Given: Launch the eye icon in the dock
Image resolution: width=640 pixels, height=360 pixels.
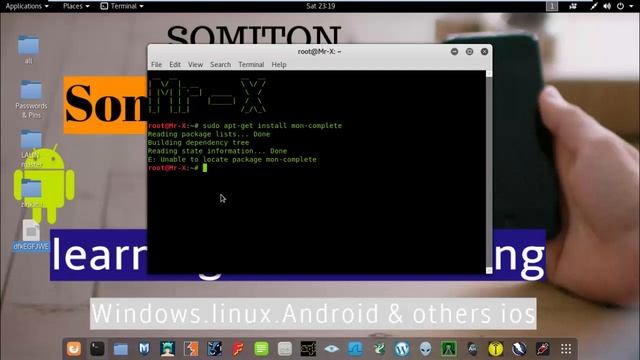Looking at the screenshot, I should [331, 349].
